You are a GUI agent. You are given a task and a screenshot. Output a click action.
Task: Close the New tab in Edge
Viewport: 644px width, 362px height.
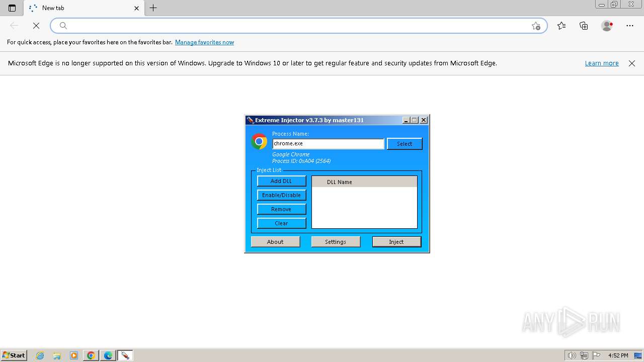point(136,8)
